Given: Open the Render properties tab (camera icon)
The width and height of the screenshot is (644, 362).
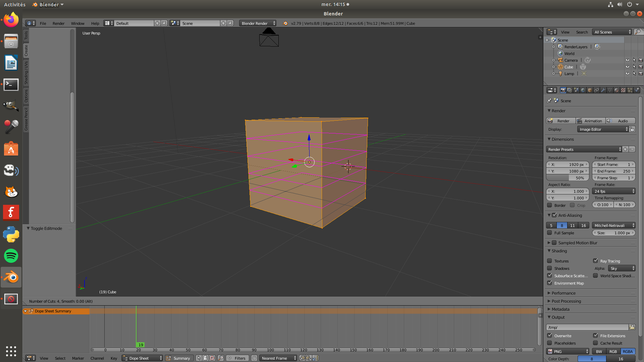Looking at the screenshot, I should tap(563, 90).
